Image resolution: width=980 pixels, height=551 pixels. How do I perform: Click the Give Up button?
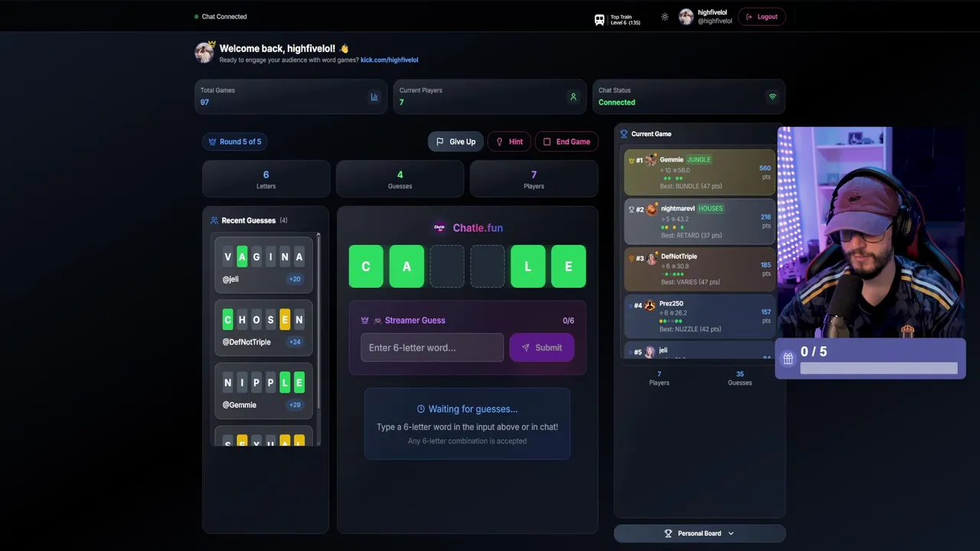click(x=456, y=142)
